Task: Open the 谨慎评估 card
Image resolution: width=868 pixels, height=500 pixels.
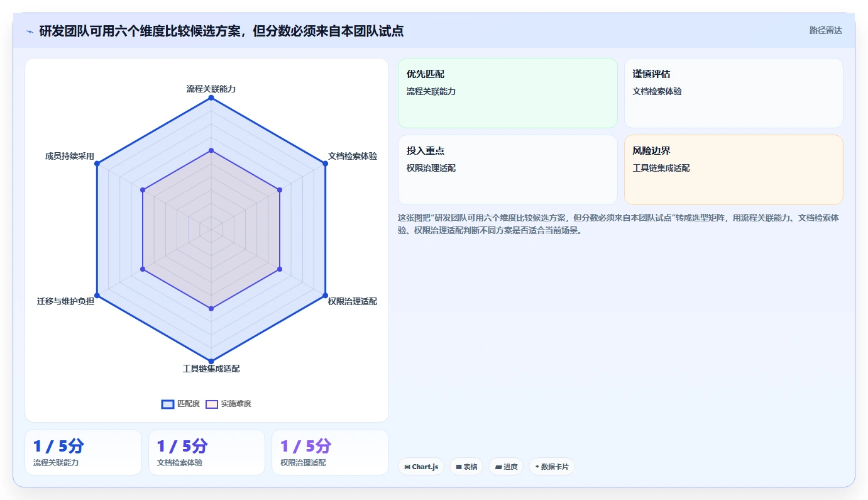Action: click(x=733, y=93)
